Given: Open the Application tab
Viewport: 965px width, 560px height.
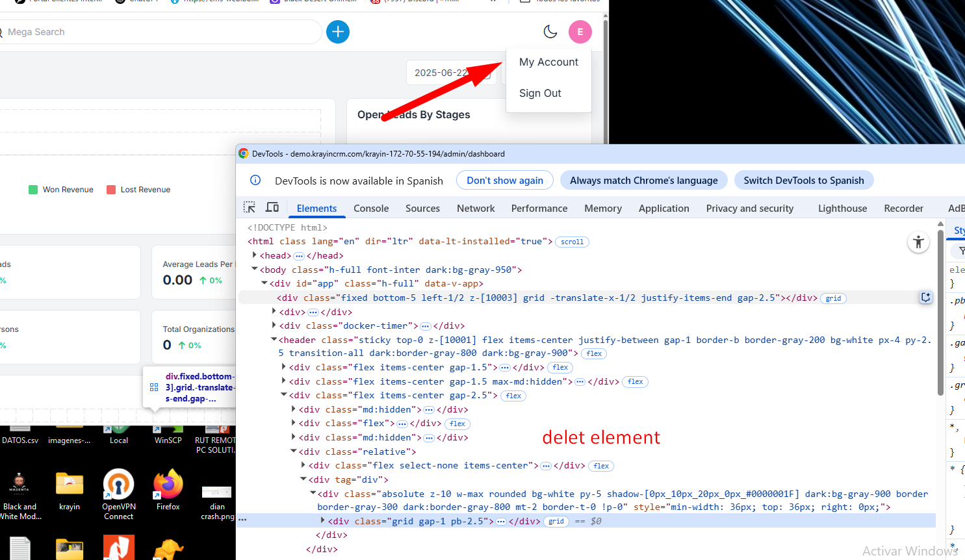Looking at the screenshot, I should (x=663, y=209).
